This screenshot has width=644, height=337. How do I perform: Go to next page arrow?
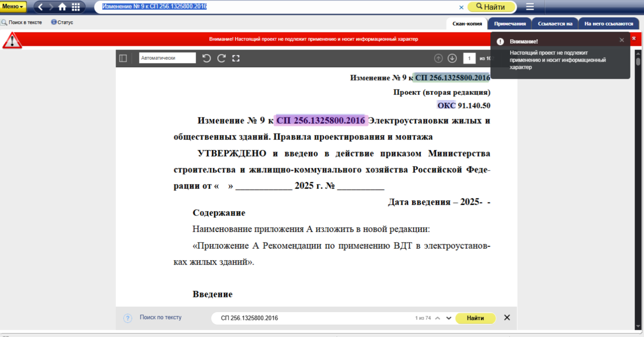point(452,58)
